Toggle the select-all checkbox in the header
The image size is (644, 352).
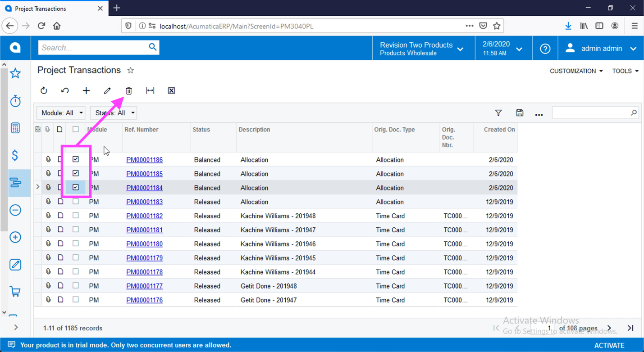(x=75, y=129)
